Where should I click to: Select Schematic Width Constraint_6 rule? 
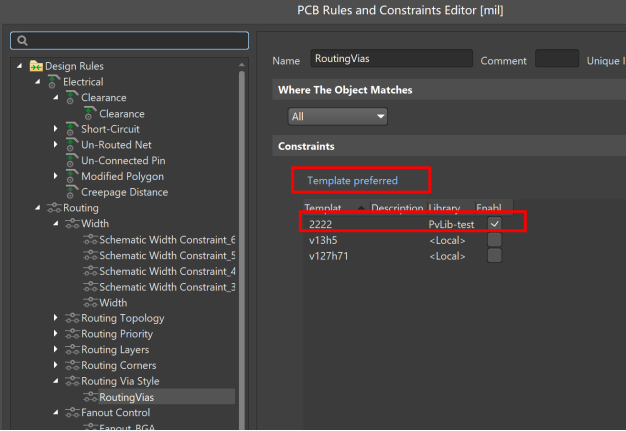tap(166, 240)
